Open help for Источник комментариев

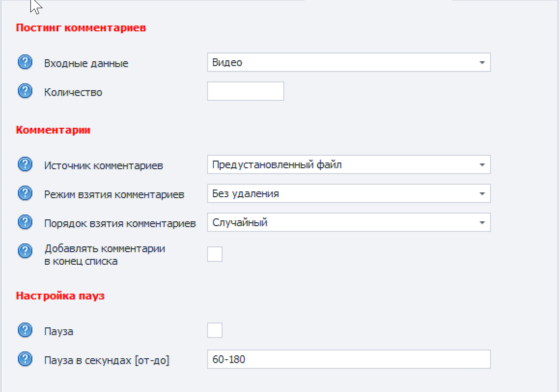click(25, 165)
